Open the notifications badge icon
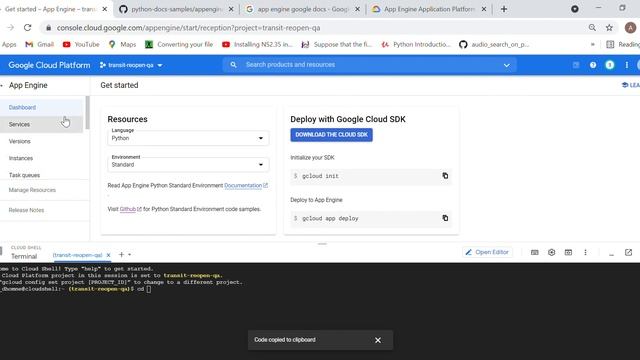This screenshot has width=640, height=360. point(610,65)
